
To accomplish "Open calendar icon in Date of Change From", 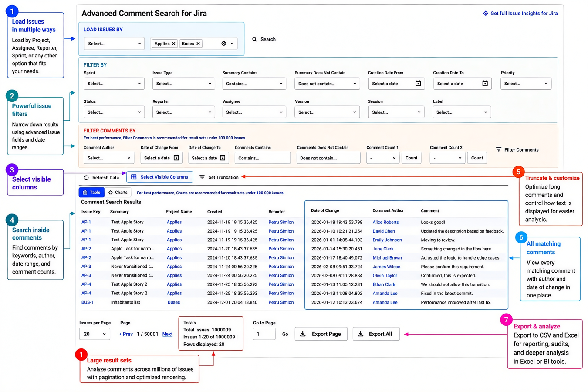I will coord(176,158).
